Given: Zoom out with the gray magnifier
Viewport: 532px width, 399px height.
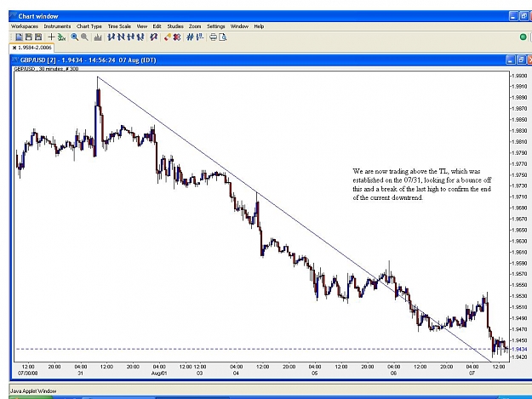Looking at the screenshot, I should (84, 37).
